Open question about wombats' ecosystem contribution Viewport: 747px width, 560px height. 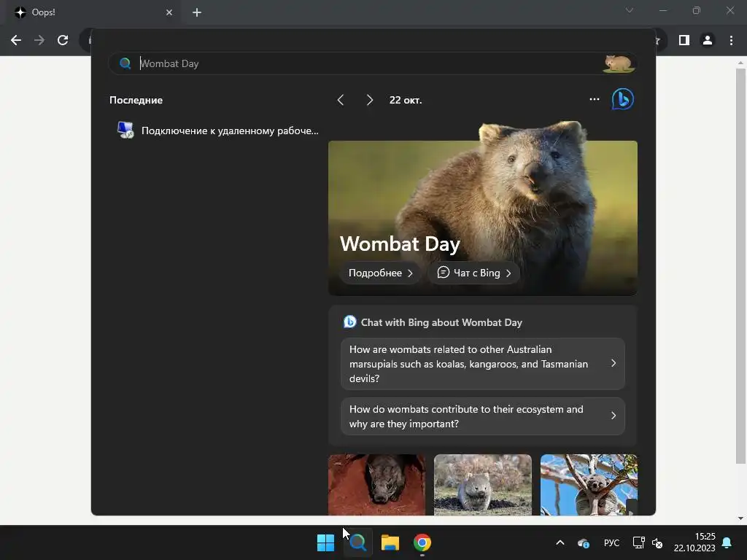pos(483,416)
